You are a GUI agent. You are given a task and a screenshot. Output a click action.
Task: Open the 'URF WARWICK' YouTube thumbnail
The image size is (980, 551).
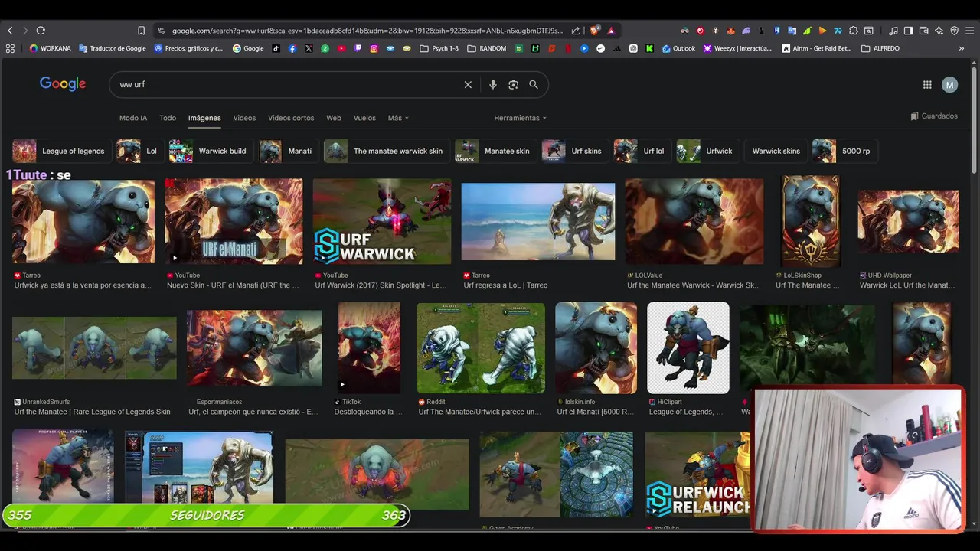[382, 222]
